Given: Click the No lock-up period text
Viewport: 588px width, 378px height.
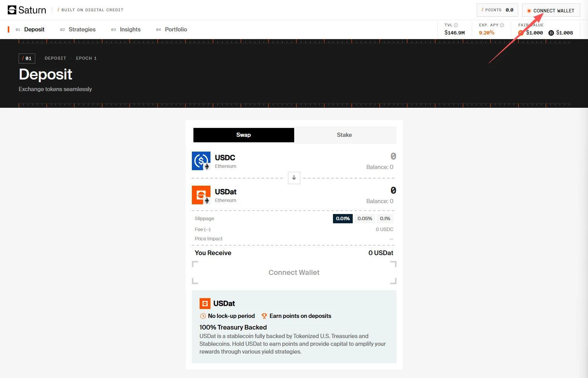Looking at the screenshot, I should click(x=231, y=316).
